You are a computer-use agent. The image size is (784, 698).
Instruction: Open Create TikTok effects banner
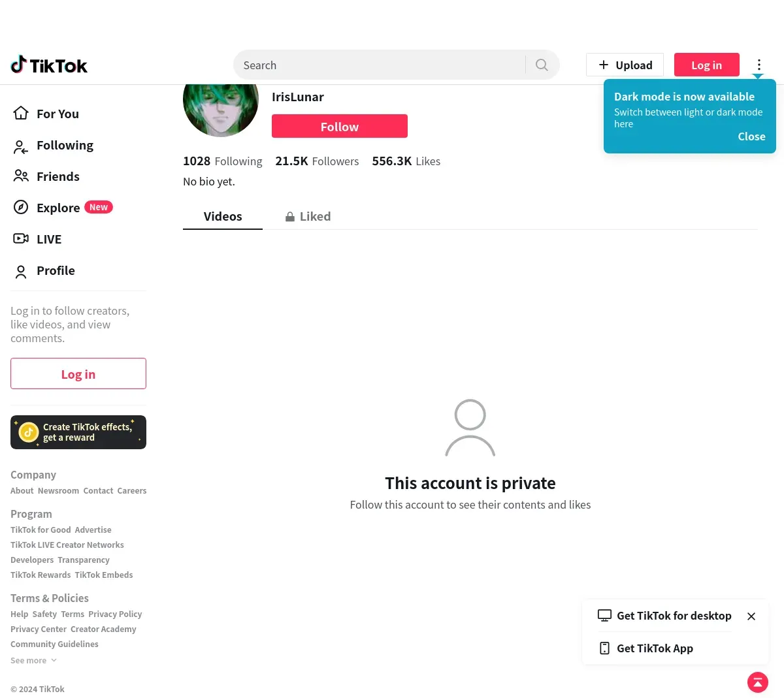pyautogui.click(x=78, y=432)
